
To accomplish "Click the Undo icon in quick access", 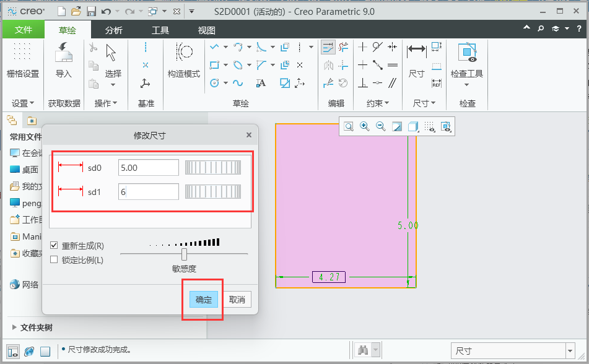I will [x=106, y=12].
